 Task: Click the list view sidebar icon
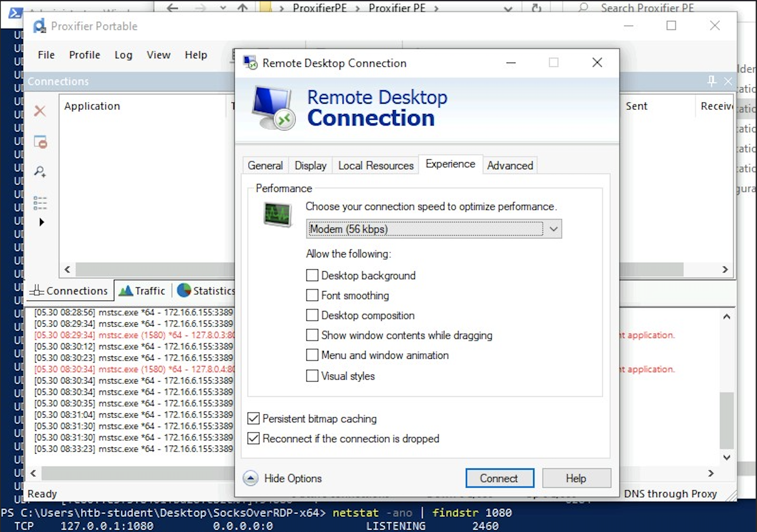click(x=40, y=203)
